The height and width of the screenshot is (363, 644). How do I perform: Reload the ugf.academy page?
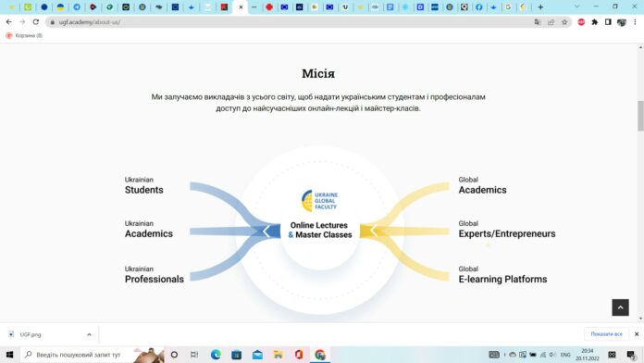click(x=36, y=22)
